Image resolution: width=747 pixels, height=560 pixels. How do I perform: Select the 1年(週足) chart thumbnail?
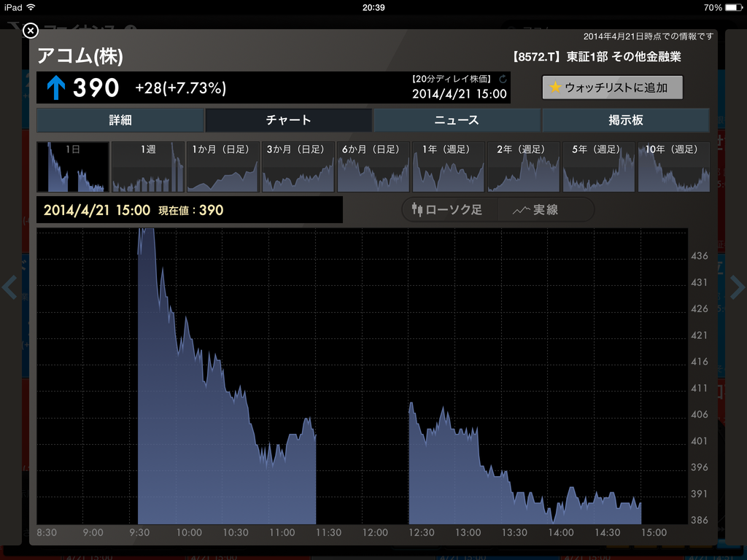(x=449, y=167)
